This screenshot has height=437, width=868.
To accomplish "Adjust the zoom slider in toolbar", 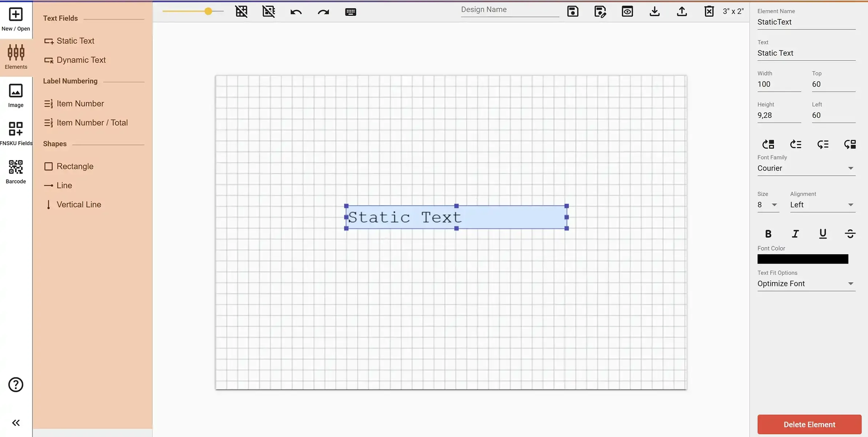I will [x=193, y=11].
